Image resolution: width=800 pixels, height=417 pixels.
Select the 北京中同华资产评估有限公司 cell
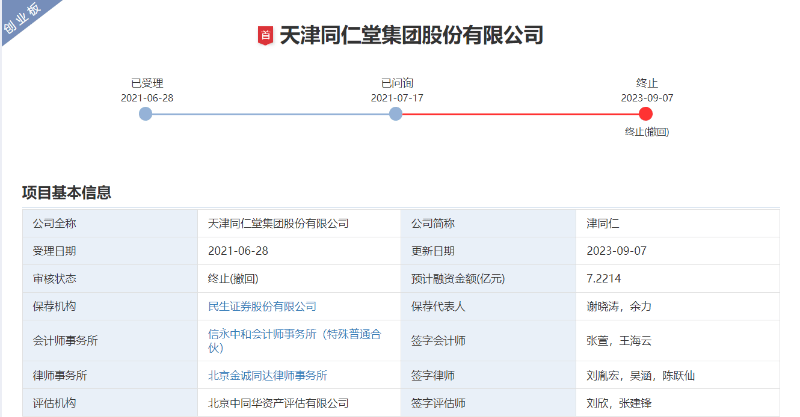coord(278,403)
